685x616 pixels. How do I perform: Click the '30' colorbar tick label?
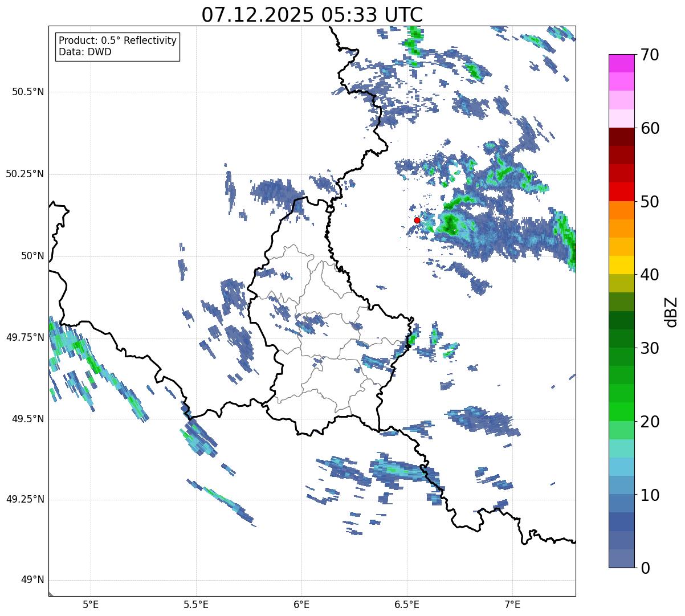[650, 348]
